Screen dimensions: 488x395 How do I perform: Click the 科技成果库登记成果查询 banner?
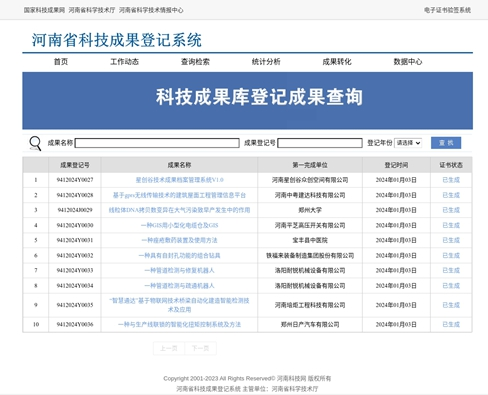248,101
